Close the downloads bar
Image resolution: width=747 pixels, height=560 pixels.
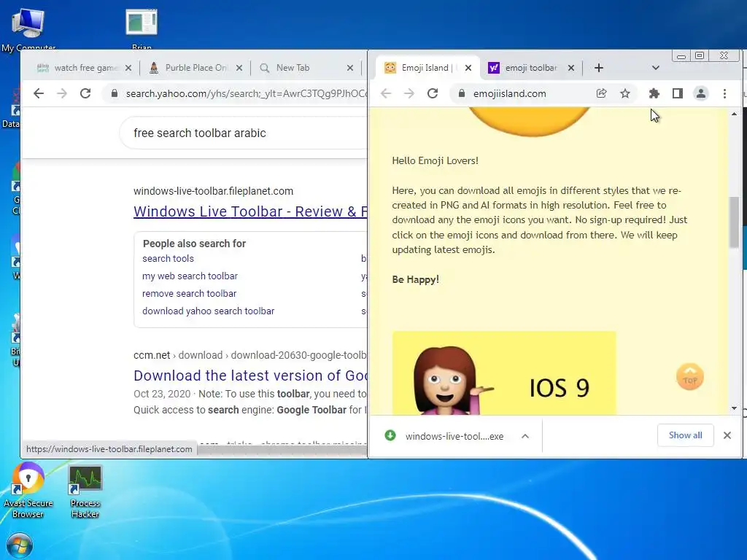(x=727, y=435)
